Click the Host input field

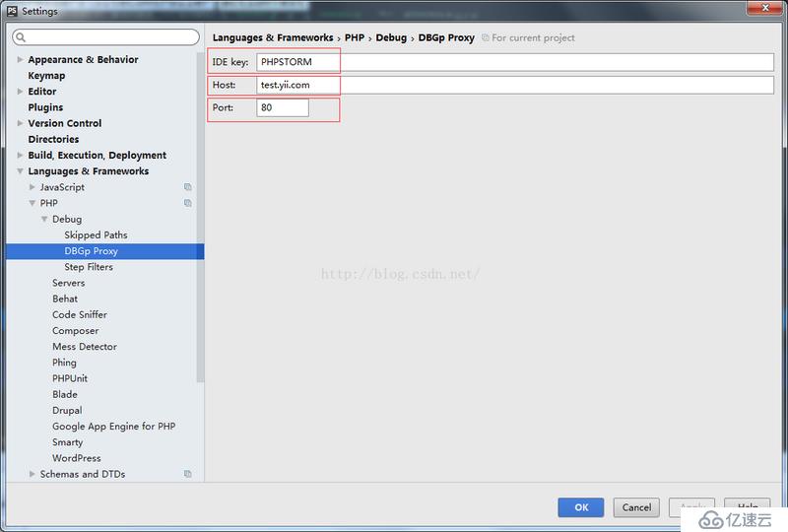pyautogui.click(x=515, y=85)
